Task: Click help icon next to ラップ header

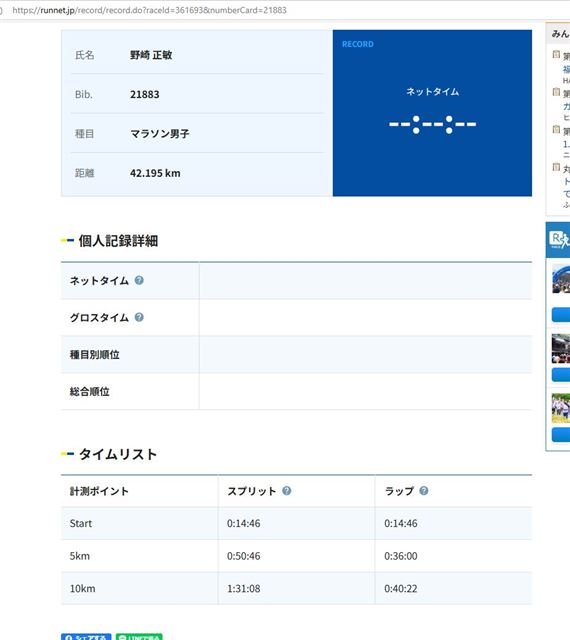Action: pos(424,491)
